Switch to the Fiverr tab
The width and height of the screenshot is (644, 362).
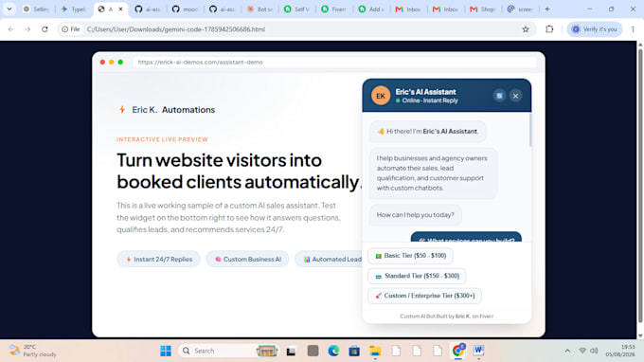(334, 9)
